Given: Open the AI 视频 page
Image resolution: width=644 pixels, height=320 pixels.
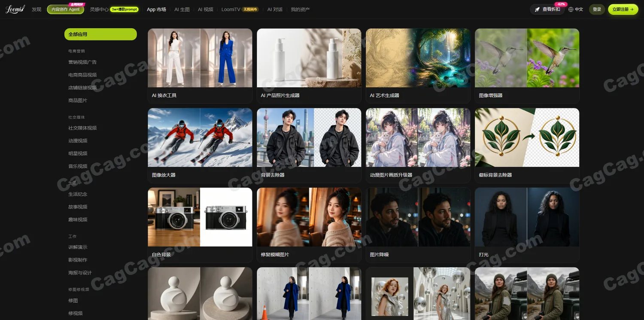Looking at the screenshot, I should 205,9.
